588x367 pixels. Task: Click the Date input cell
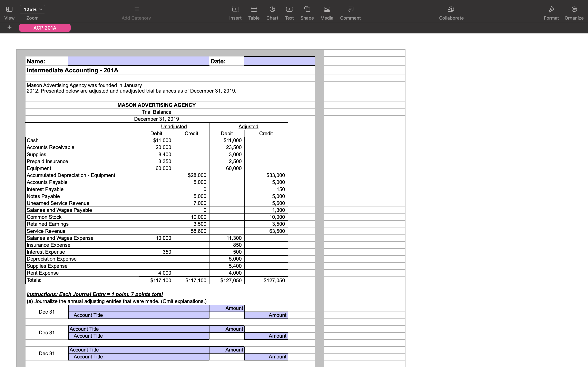280,61
